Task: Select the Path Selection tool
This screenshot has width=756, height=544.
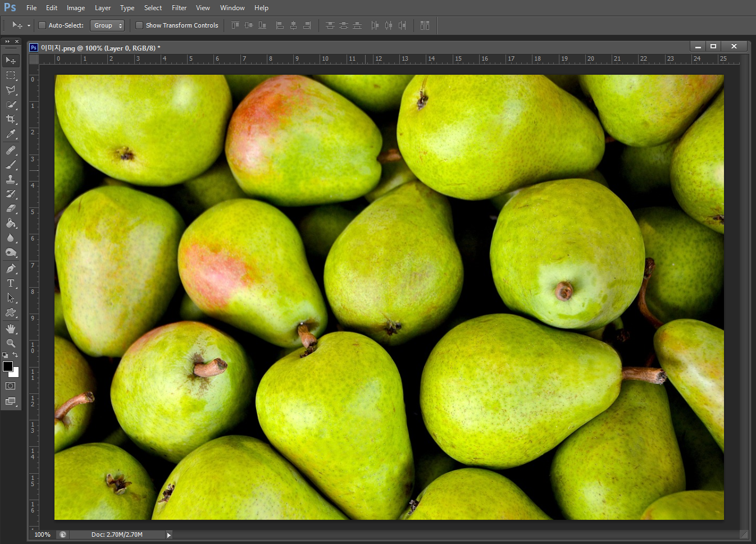Action: pos(11,298)
